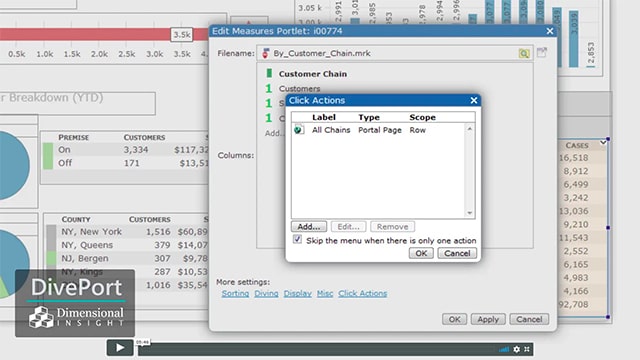Click Apply in Edit Measures Portlet

tap(488, 319)
